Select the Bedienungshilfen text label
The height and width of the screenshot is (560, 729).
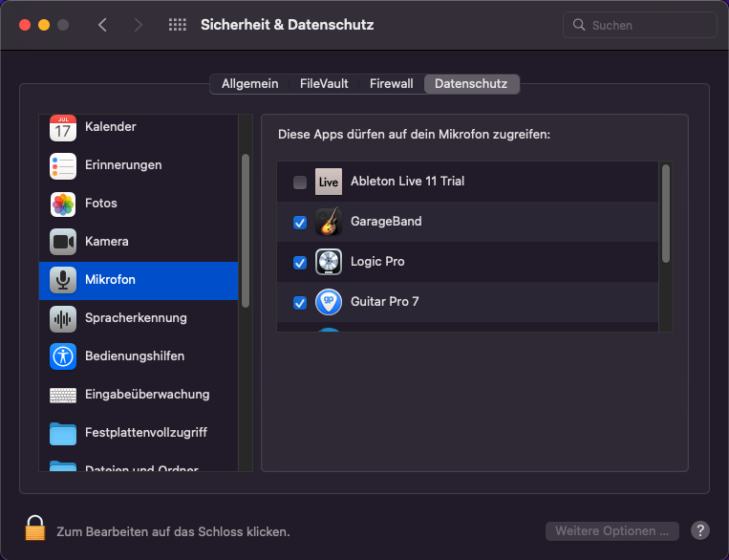[x=135, y=355]
